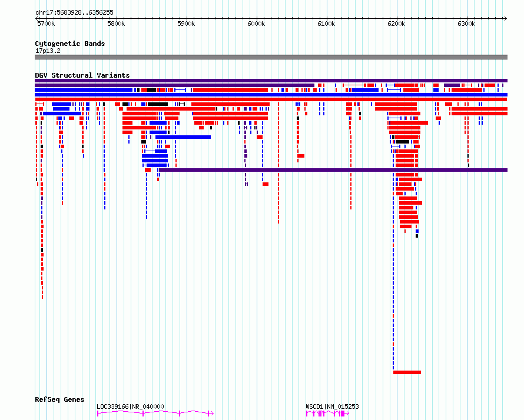The width and height of the screenshot is (524, 420).
Task: Select the isolated red variant bar at the track bottom
Action: point(407,372)
